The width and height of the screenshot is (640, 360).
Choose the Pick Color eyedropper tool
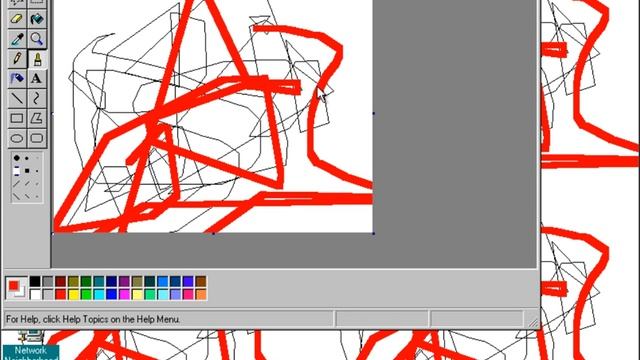17,39
